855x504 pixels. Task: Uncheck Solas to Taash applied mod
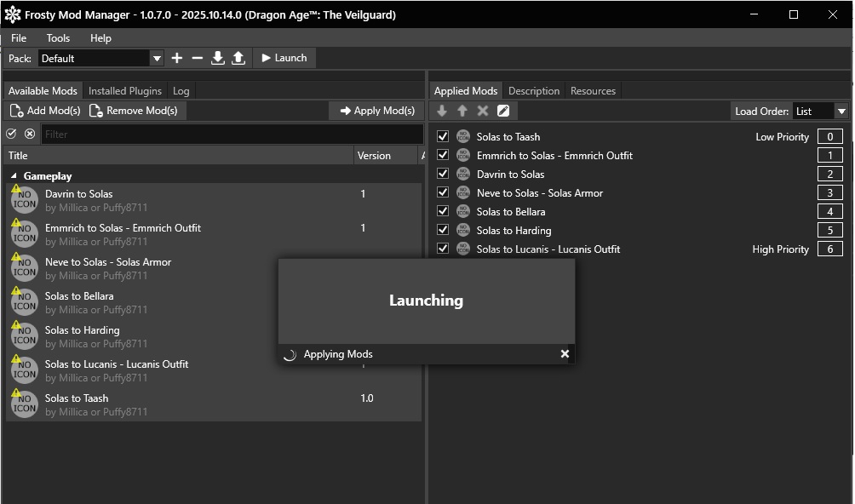click(443, 136)
